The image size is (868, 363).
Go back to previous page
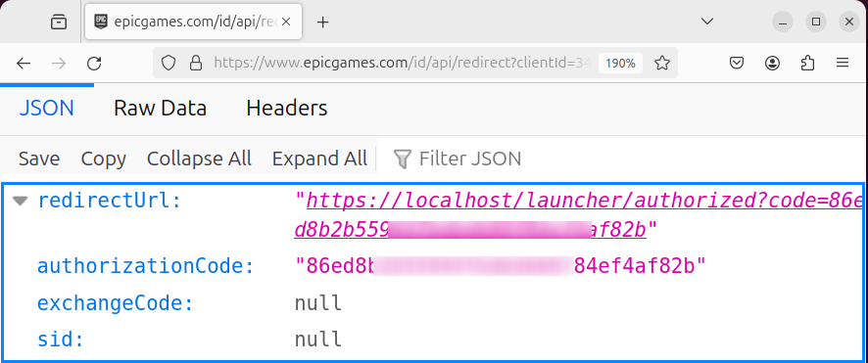(24, 63)
